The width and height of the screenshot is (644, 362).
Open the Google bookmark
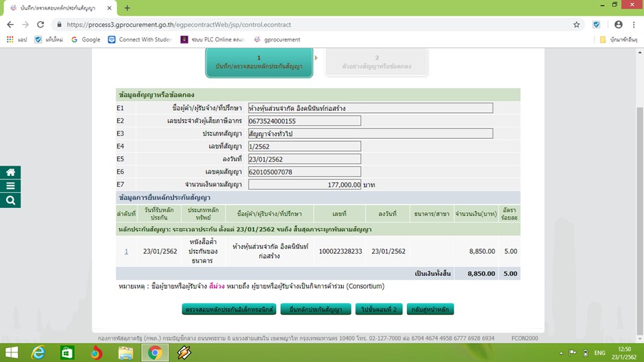pos(85,40)
